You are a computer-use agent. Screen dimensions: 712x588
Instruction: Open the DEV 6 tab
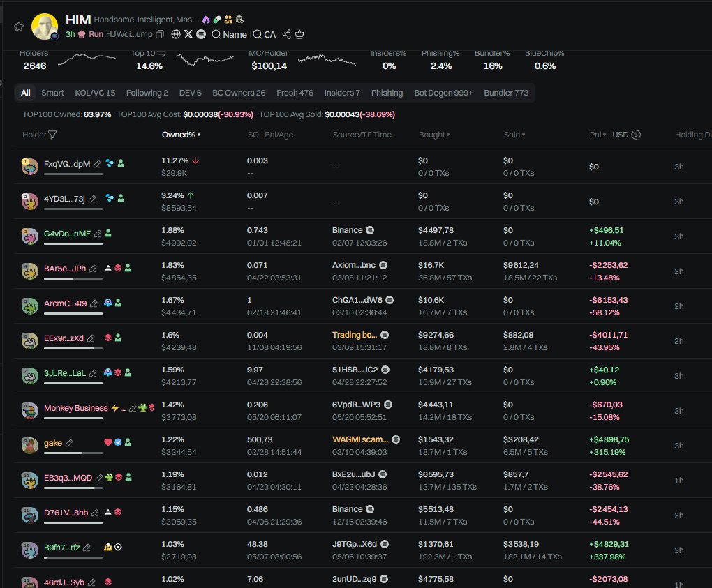pyautogui.click(x=191, y=93)
